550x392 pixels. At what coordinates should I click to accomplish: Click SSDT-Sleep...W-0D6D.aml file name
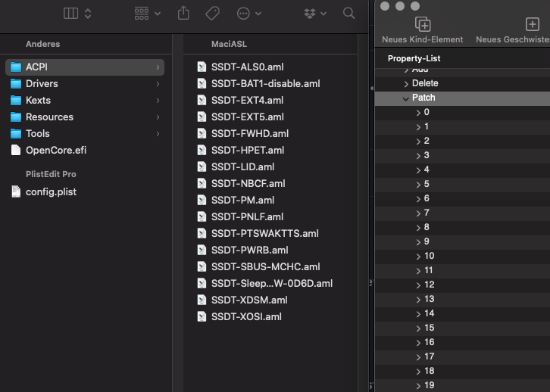coord(272,283)
